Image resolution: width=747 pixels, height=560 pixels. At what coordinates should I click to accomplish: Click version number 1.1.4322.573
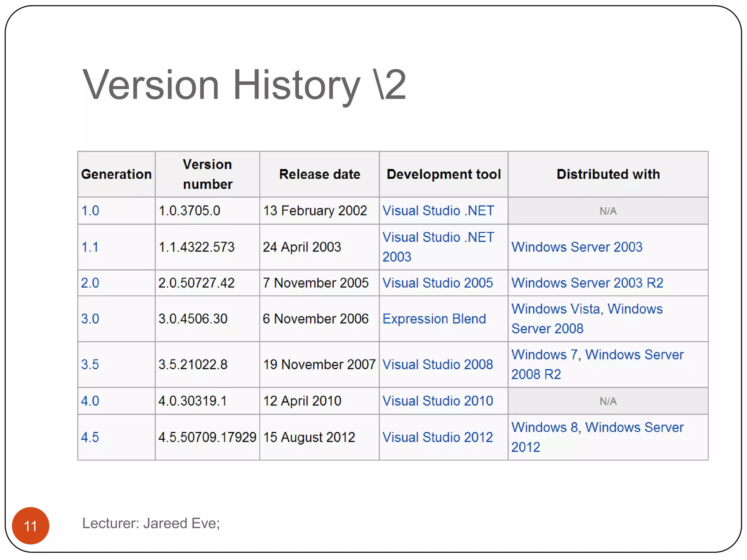pos(196,247)
